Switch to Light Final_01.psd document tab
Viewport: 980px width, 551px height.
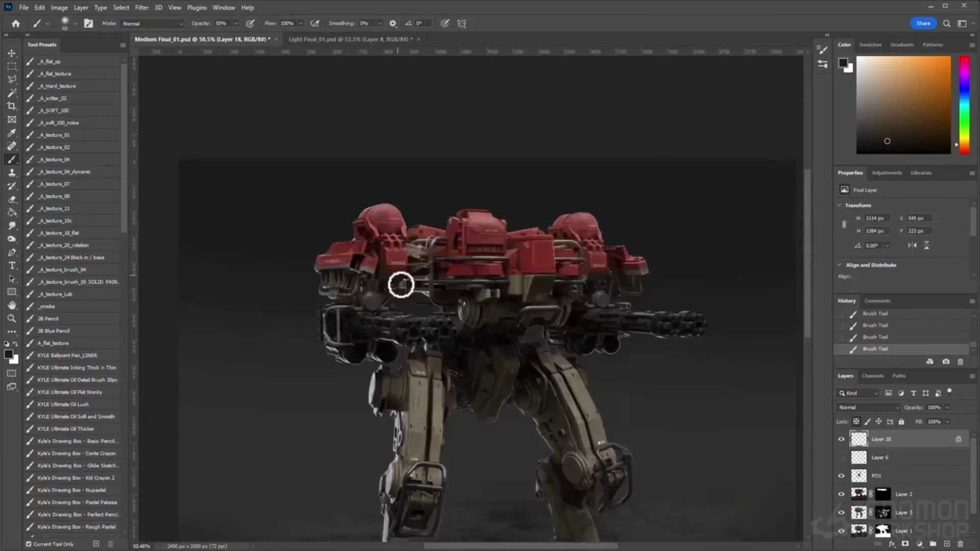point(350,39)
